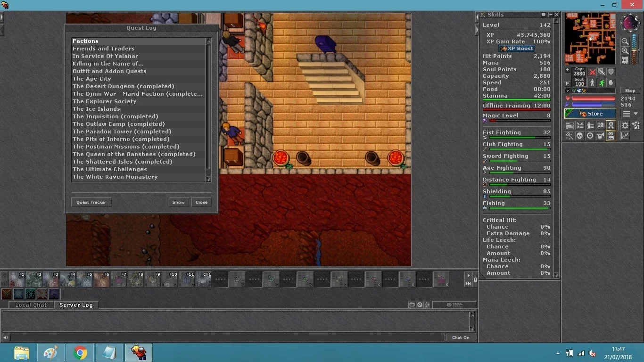This screenshot has width=644, height=362.
Task: Click the action bar next-page right arrow
Action: [x=468, y=275]
